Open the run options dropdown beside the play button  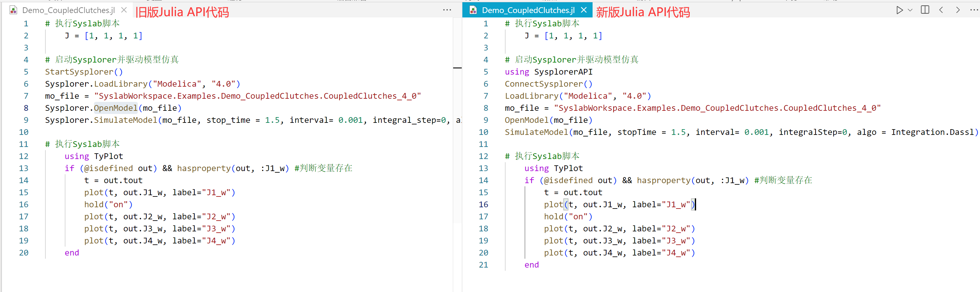pyautogui.click(x=910, y=10)
